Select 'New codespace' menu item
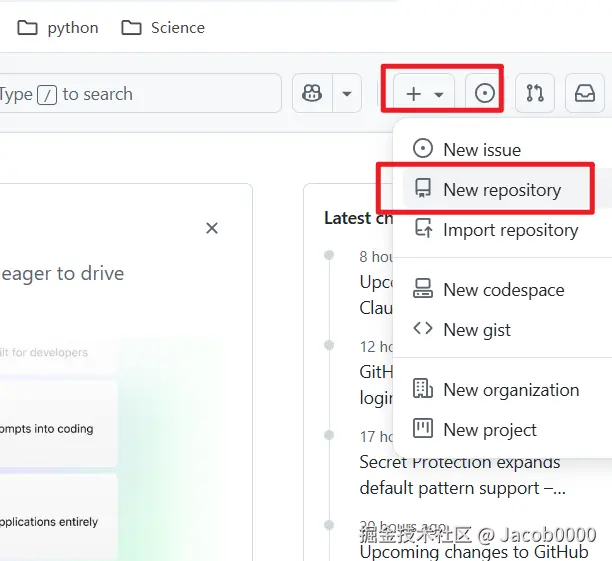This screenshot has height=561, width=612. click(507, 290)
